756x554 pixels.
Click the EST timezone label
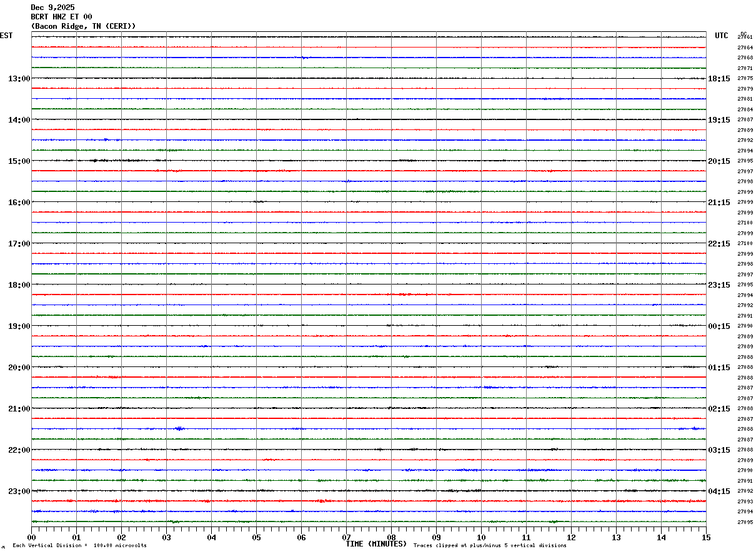point(6,36)
